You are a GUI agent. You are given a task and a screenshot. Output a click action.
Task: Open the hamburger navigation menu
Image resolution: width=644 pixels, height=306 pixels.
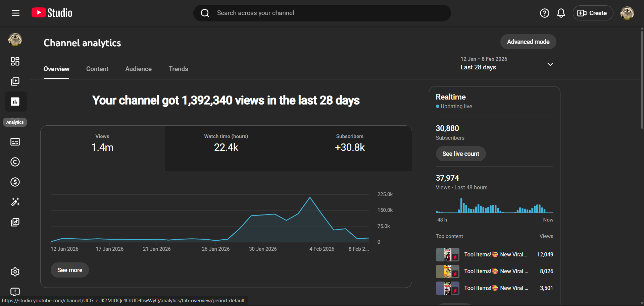point(16,13)
